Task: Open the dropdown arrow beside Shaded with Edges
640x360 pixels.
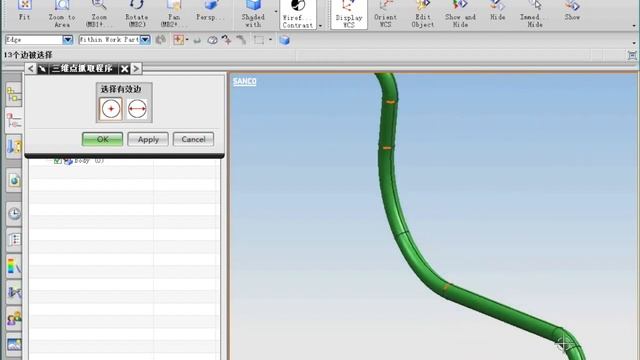Action: tap(276, 12)
